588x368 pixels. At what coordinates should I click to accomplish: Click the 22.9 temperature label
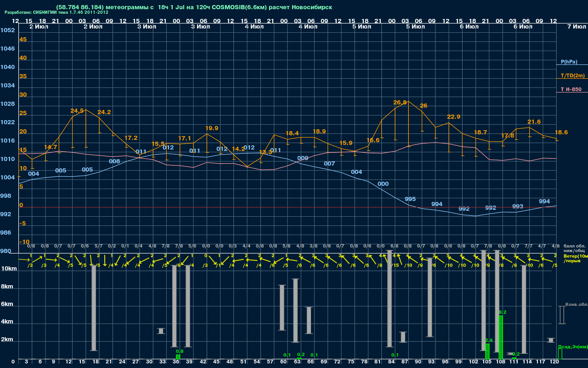pyautogui.click(x=454, y=117)
